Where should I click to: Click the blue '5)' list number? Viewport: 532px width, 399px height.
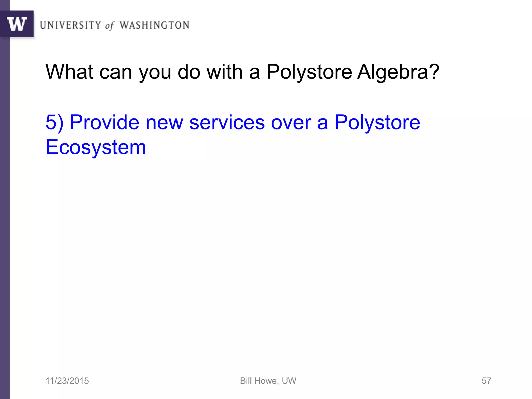click(55, 122)
